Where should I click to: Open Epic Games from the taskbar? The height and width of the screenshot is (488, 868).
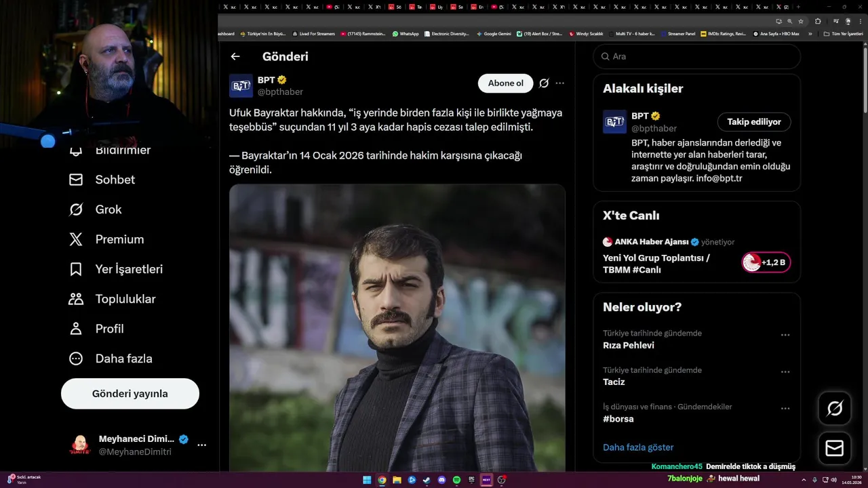(x=471, y=480)
